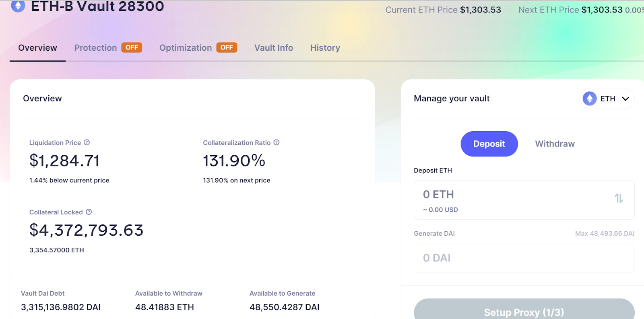
Task: Click the Setup Proxy (1/3) button
Action: pyautogui.click(x=524, y=311)
